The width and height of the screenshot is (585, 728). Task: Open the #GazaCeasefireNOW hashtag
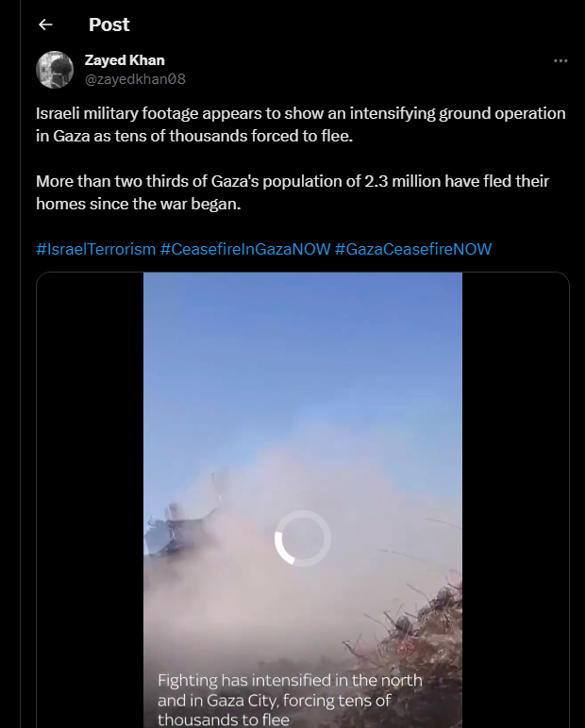[413, 249]
